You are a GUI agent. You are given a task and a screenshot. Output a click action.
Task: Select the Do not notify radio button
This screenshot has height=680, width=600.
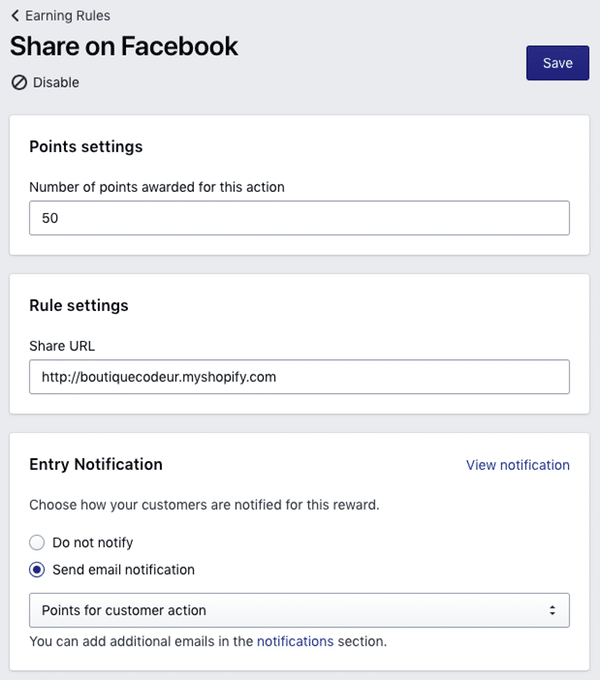(37, 543)
